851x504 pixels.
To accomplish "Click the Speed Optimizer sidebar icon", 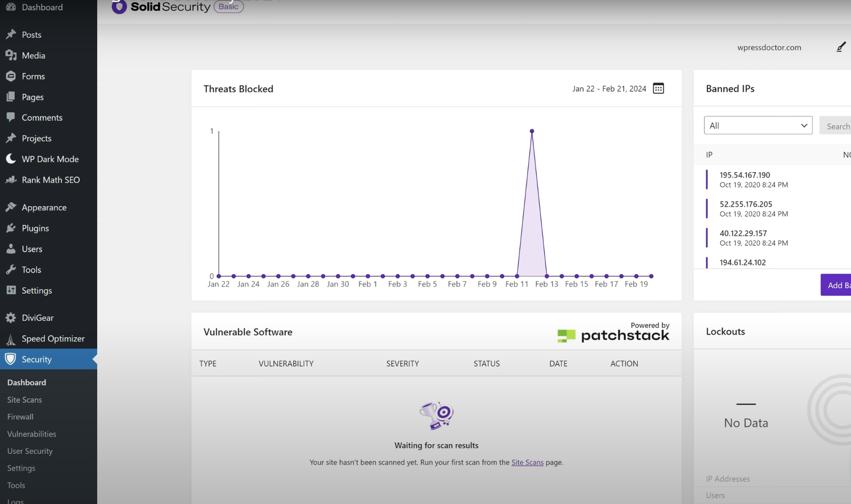I will click(x=11, y=339).
